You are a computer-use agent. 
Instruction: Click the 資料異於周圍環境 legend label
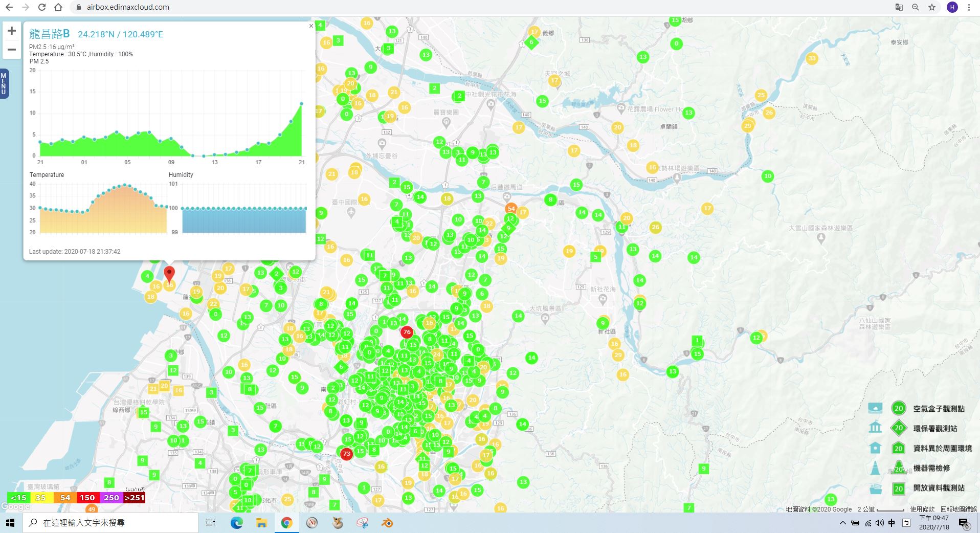943,449
